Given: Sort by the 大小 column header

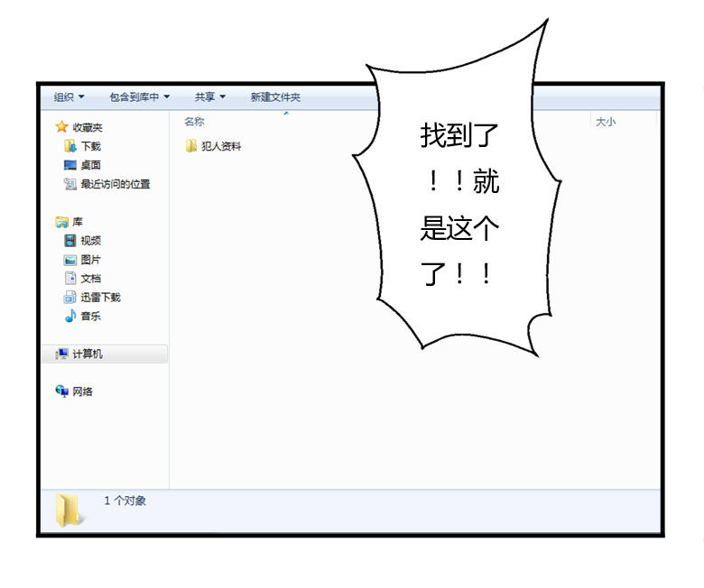Looking at the screenshot, I should click(x=606, y=122).
